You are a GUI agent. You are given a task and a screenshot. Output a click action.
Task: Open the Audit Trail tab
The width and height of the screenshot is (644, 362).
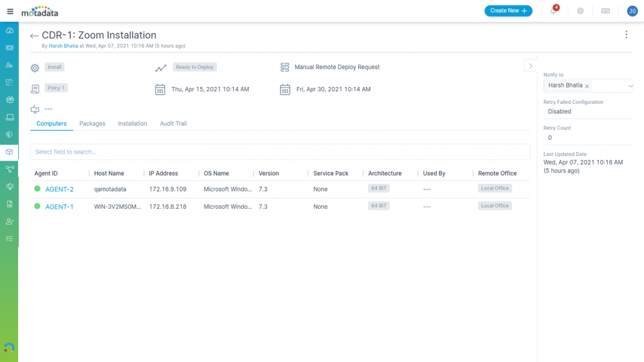click(x=173, y=124)
